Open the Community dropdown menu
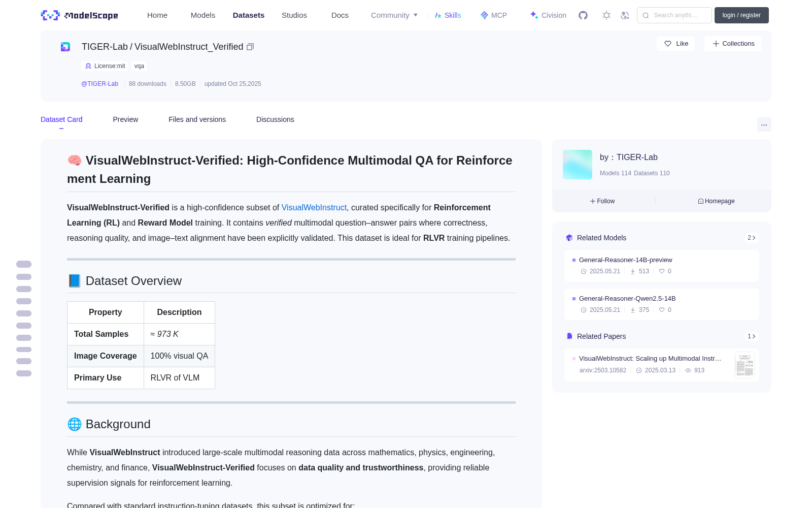Image resolution: width=812 pixels, height=508 pixels. 394,15
